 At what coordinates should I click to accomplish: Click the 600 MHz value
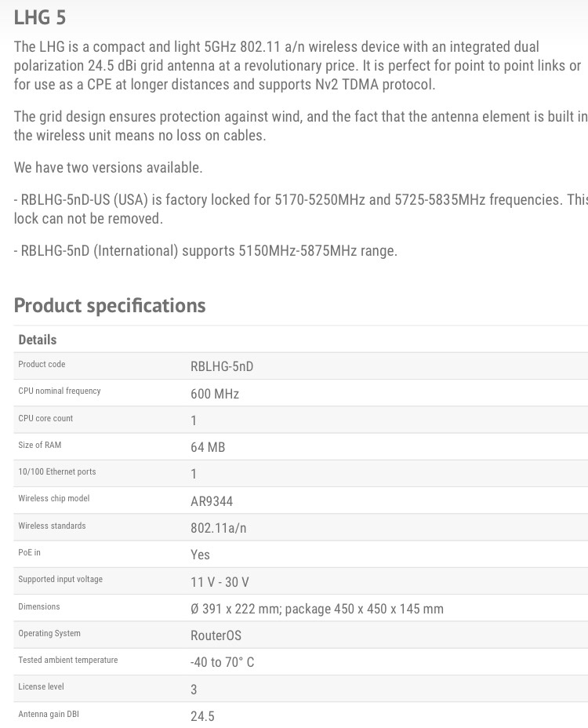pos(215,394)
